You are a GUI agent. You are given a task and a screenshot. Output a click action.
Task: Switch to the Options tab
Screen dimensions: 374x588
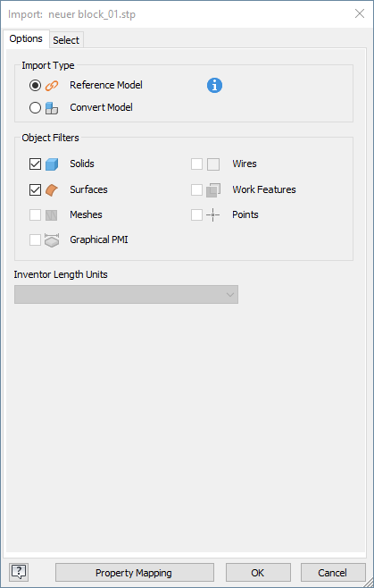pyautogui.click(x=26, y=38)
